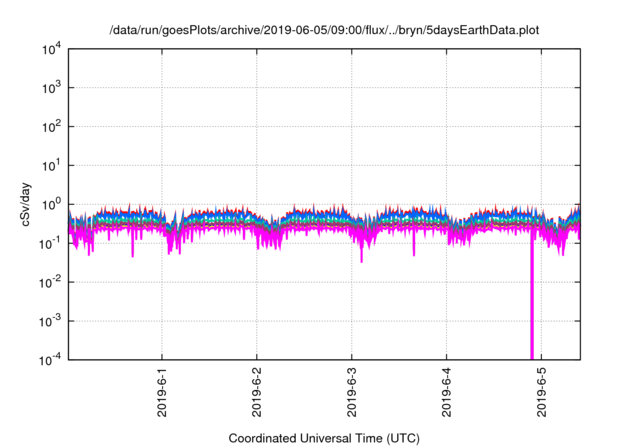640x448 pixels.
Task: Click the 10^2 y-axis tick label
Action: click(52, 126)
